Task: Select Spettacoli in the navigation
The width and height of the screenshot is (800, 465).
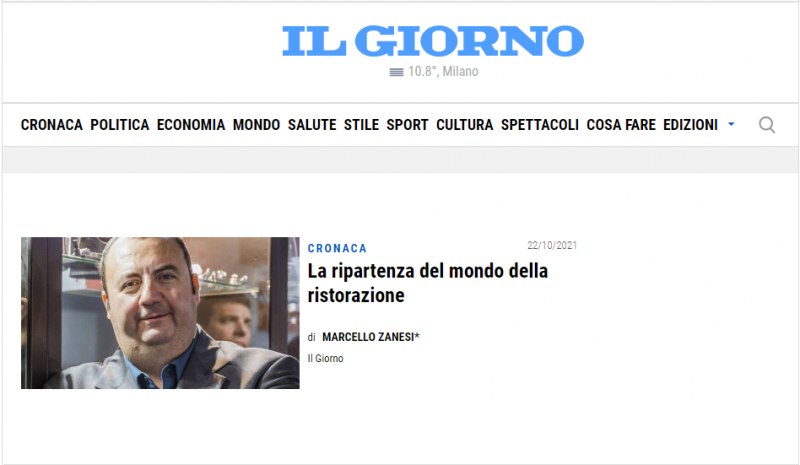Action: 540,125
